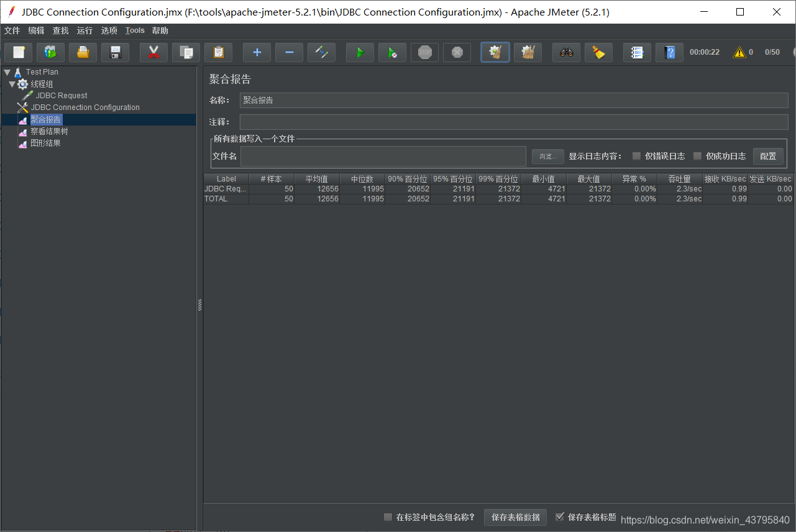
Task: Click the 接收 KB/sec column header
Action: point(725,179)
